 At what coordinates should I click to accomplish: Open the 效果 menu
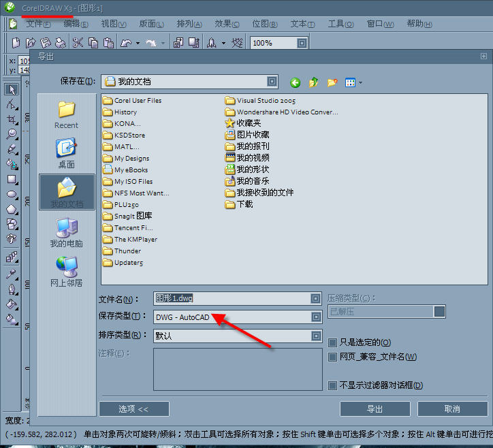pos(227,24)
